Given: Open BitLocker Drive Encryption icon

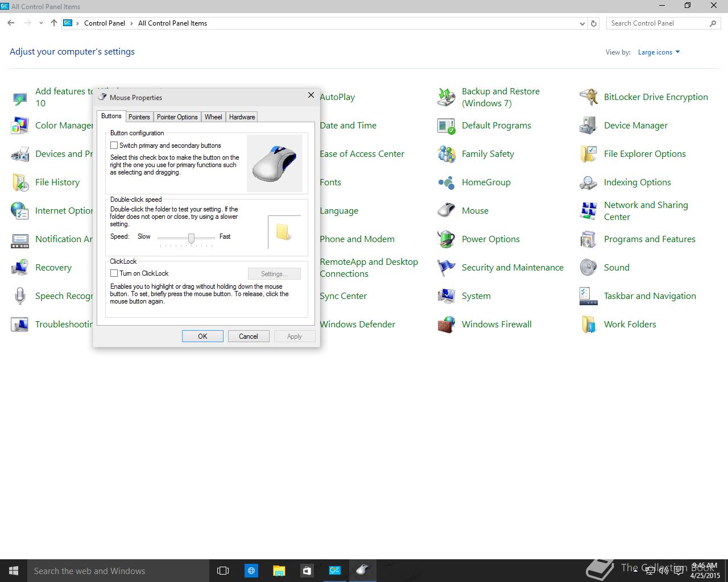Looking at the screenshot, I should [589, 97].
